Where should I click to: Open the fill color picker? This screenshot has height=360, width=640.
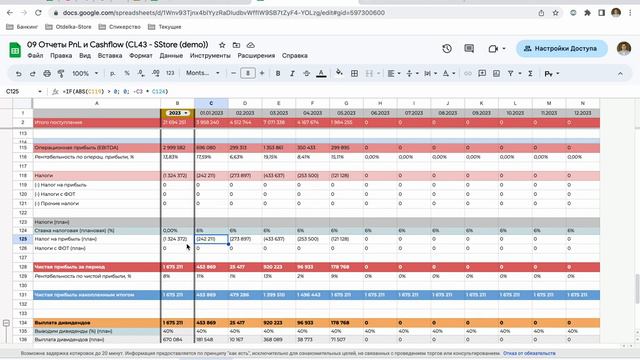(339, 73)
